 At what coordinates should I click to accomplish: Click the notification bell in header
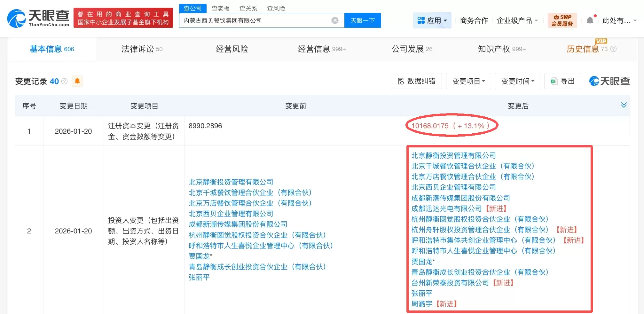click(x=590, y=20)
